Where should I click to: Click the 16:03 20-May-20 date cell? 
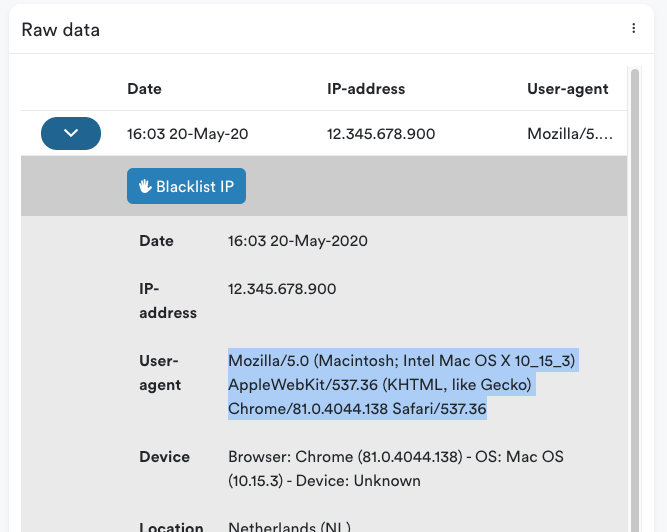pos(188,134)
